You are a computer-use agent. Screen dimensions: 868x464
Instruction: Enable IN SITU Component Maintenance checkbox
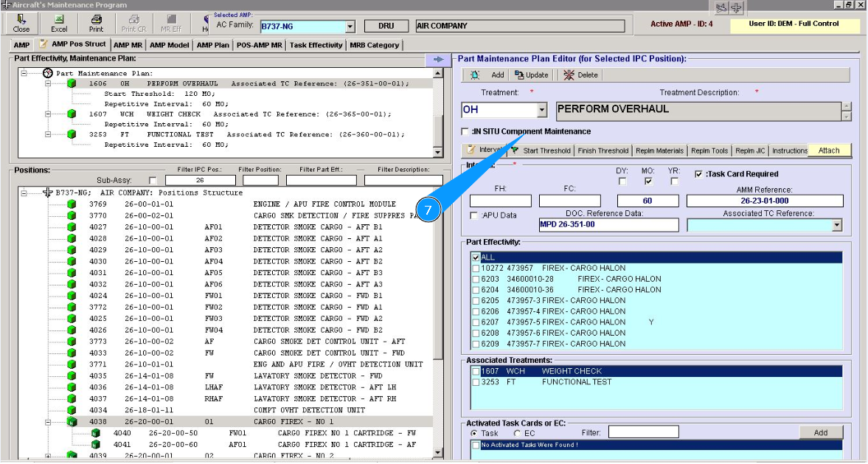[465, 132]
